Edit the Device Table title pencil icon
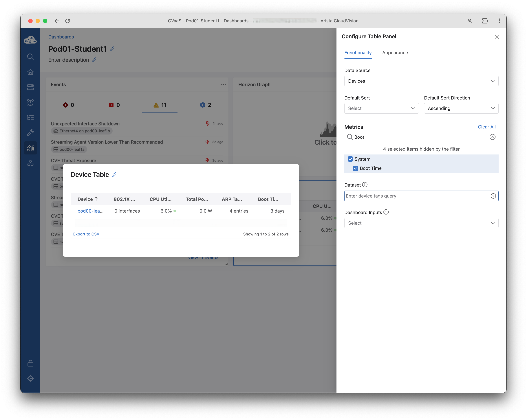Screen dimensions: 527x420 click(x=114, y=175)
